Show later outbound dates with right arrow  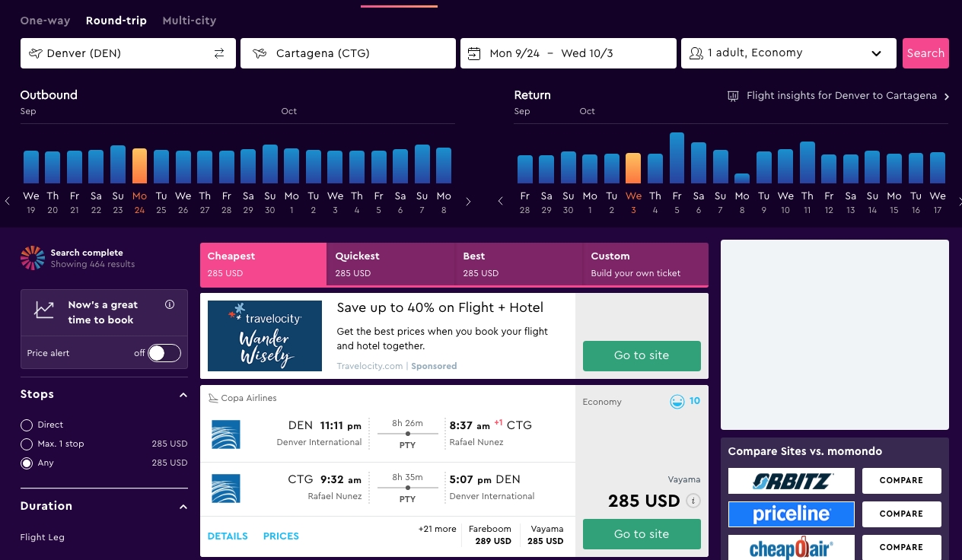(x=468, y=202)
